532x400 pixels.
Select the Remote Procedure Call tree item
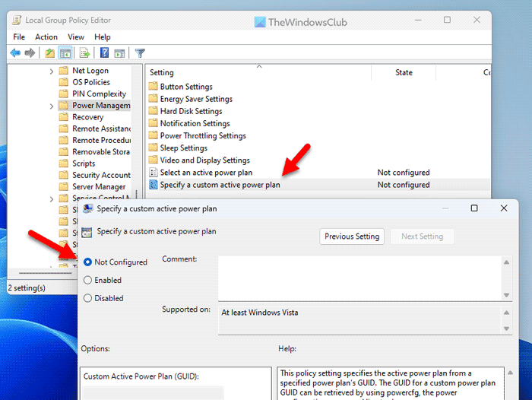(x=101, y=140)
